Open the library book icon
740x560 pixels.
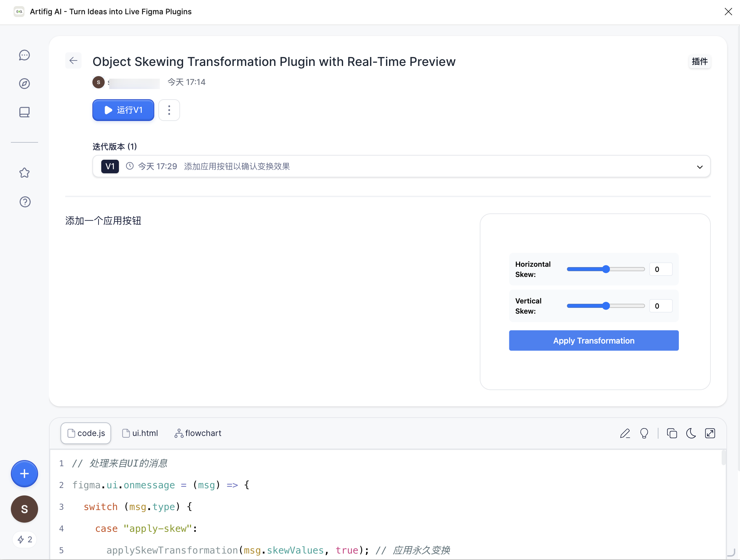pos(24,112)
